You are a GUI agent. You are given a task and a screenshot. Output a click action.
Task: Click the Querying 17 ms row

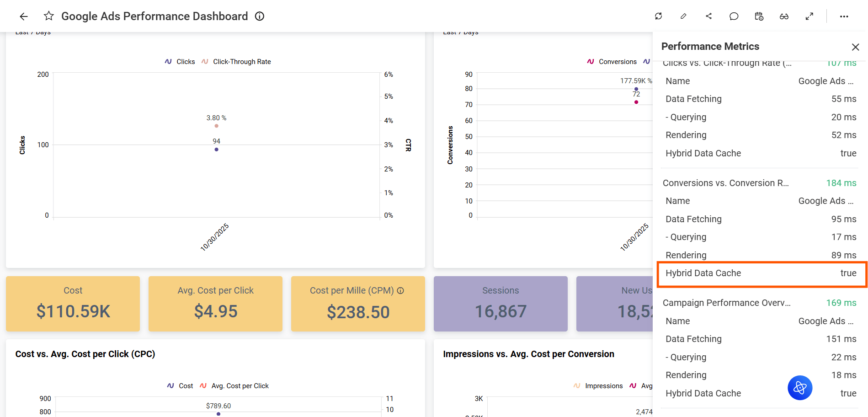point(761,237)
